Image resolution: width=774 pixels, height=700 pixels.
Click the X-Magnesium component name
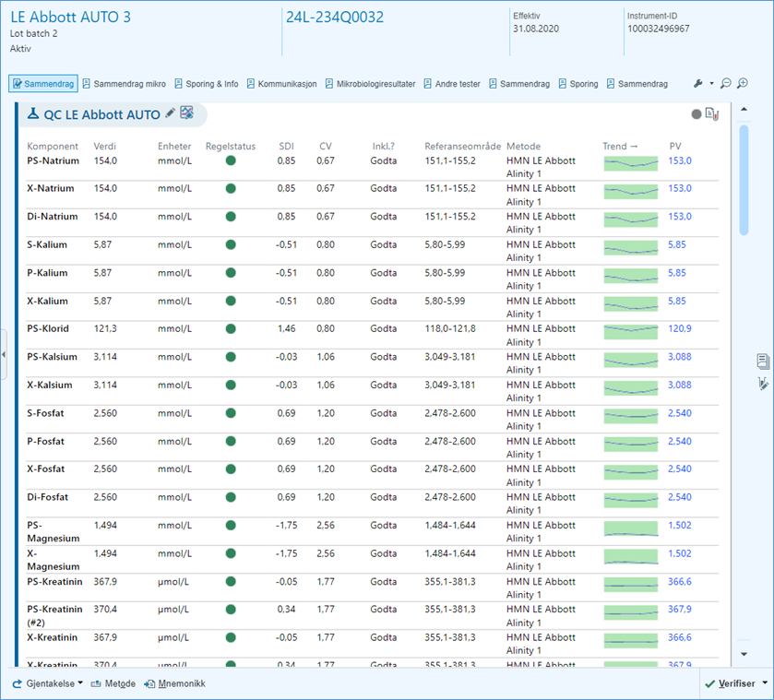(53, 560)
